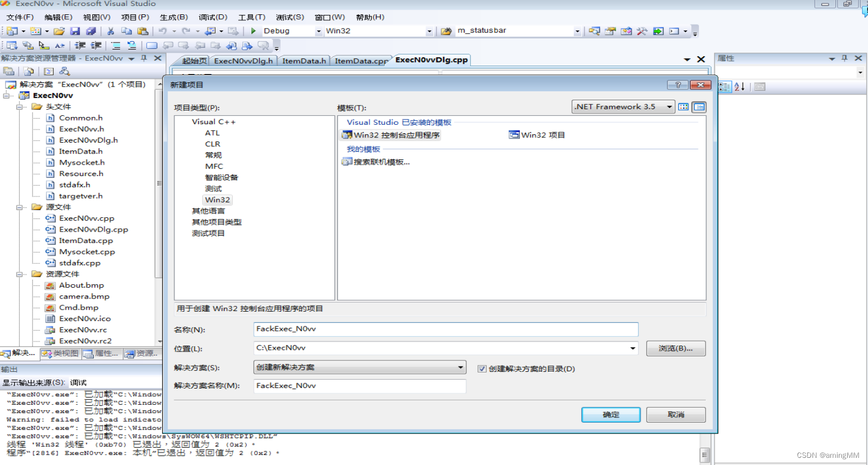Switch to the ExecN0vvDlg.h editor tab
868x465 pixels.
244,60
